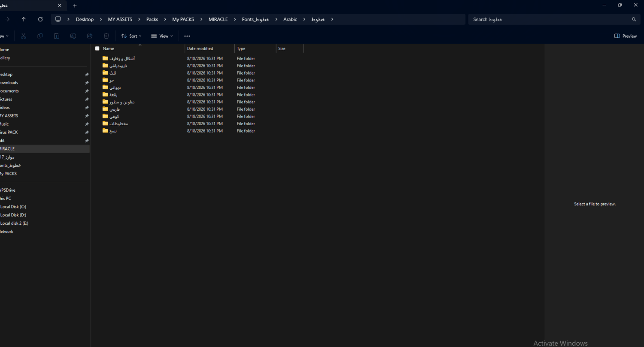644x347 pixels.
Task: Expand the chevron after Desktop in address bar
Action: (x=100, y=19)
